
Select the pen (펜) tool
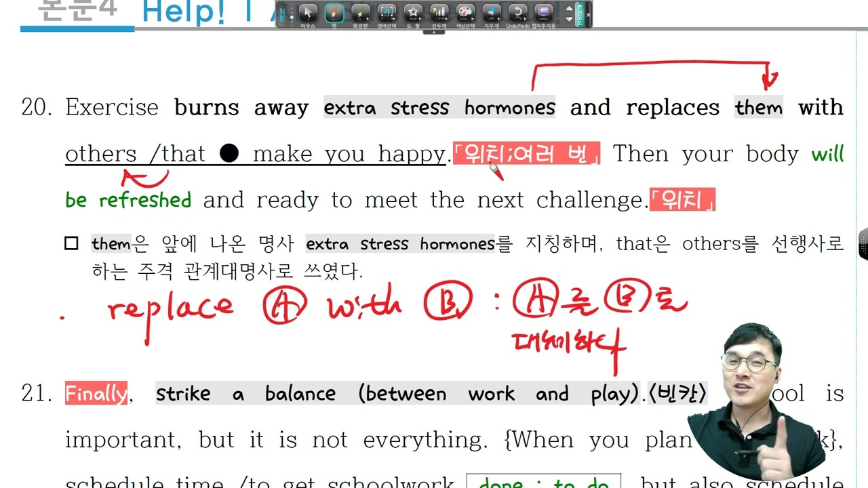pos(334,15)
